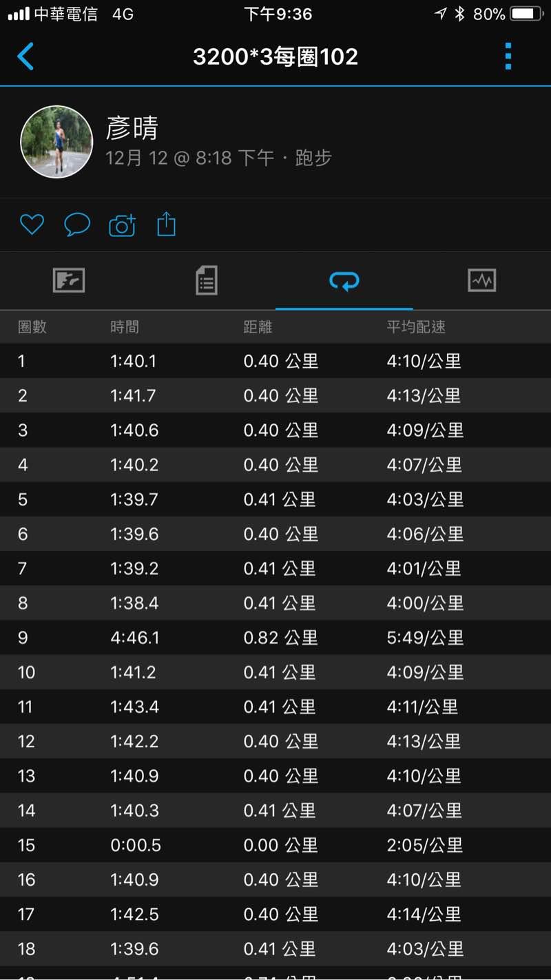Tap the activity title 3200*3每圈102

click(275, 56)
